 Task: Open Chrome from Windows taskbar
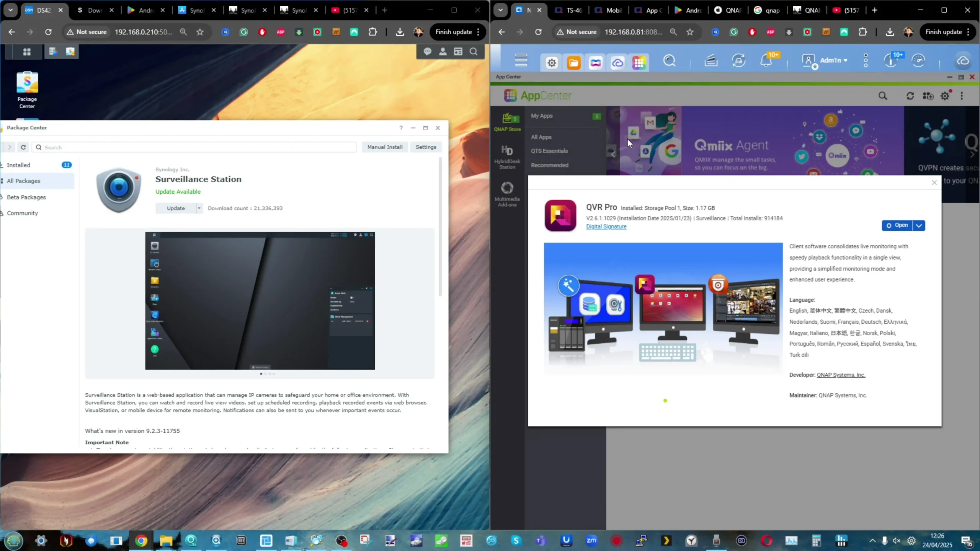click(141, 541)
